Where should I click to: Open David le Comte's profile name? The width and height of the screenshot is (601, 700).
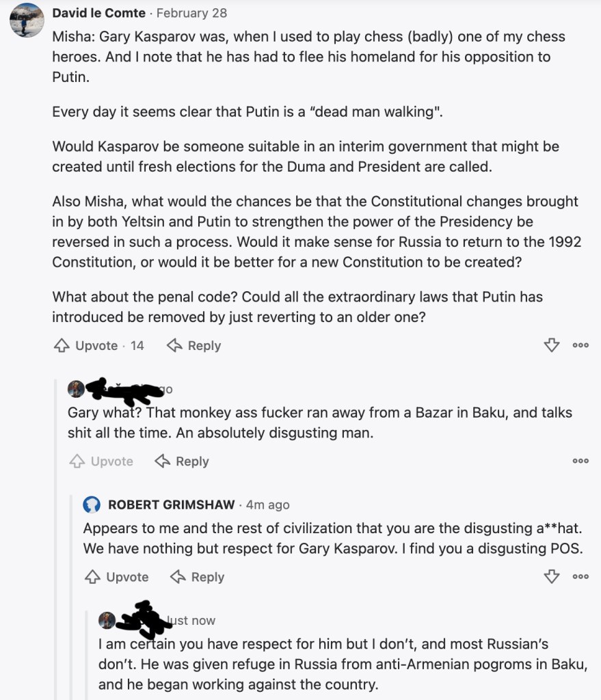pos(100,13)
